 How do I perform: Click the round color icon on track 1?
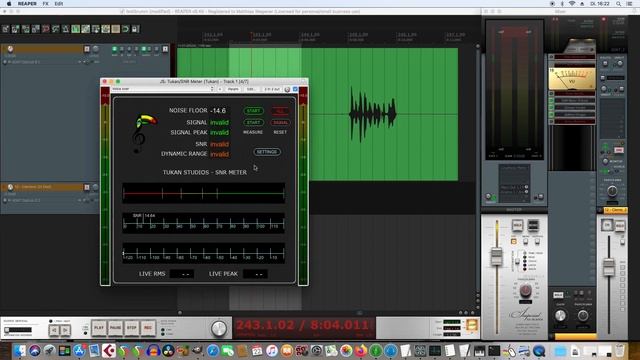pos(10,49)
